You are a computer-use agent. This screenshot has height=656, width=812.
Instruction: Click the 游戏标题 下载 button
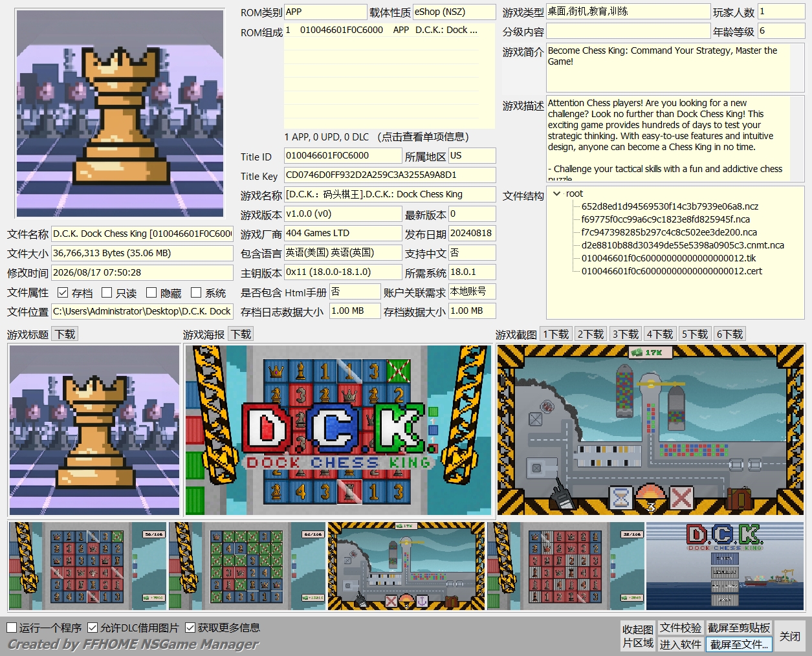[65, 334]
